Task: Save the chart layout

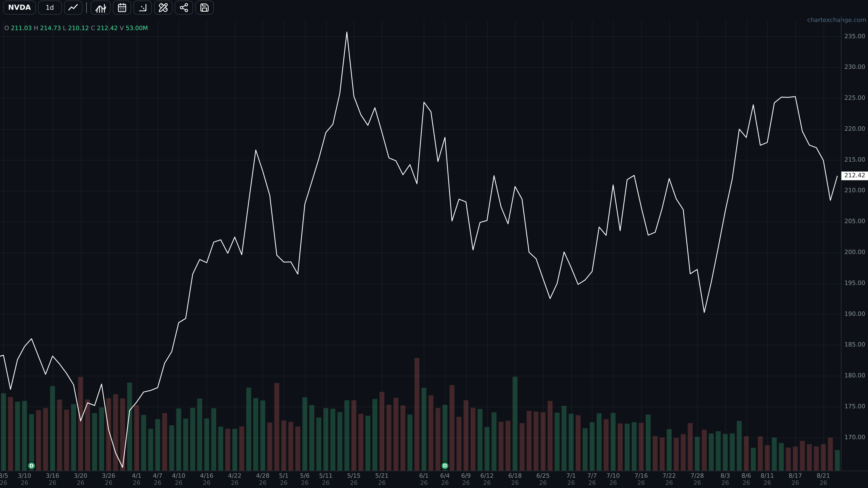Action: tap(204, 7)
